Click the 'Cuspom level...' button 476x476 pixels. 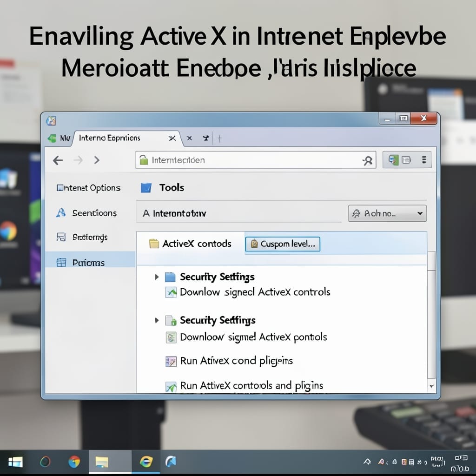click(x=283, y=244)
